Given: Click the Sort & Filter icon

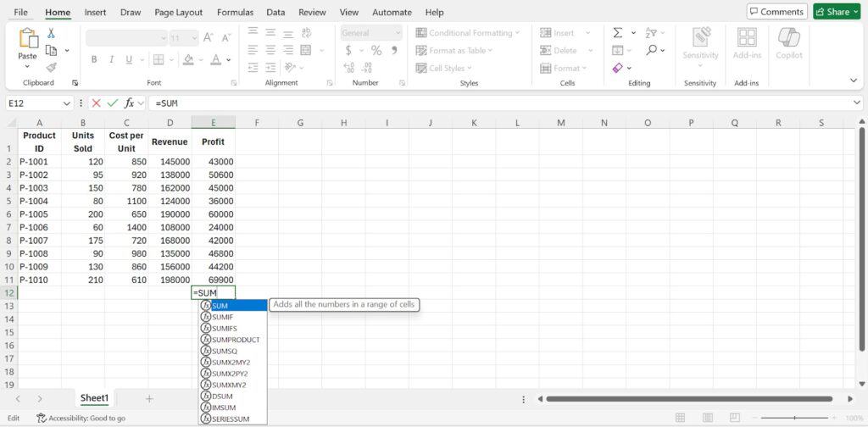Looking at the screenshot, I should [651, 33].
